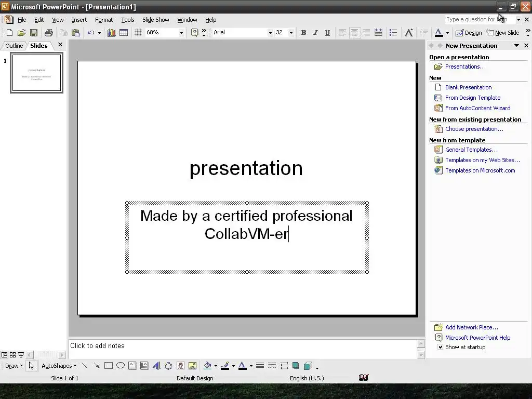
Task: Click Blank Presentation link
Action: click(x=468, y=87)
